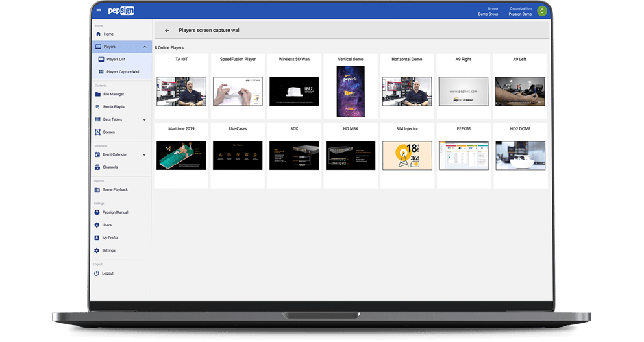Expand the Data Tables chevron
Image resolution: width=644 pixels, height=342 pixels.
point(144,119)
